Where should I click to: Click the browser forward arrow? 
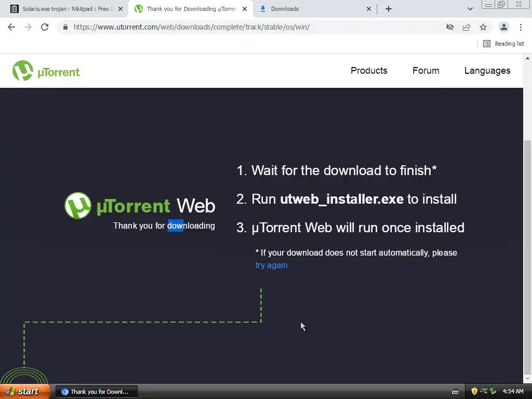(28, 27)
